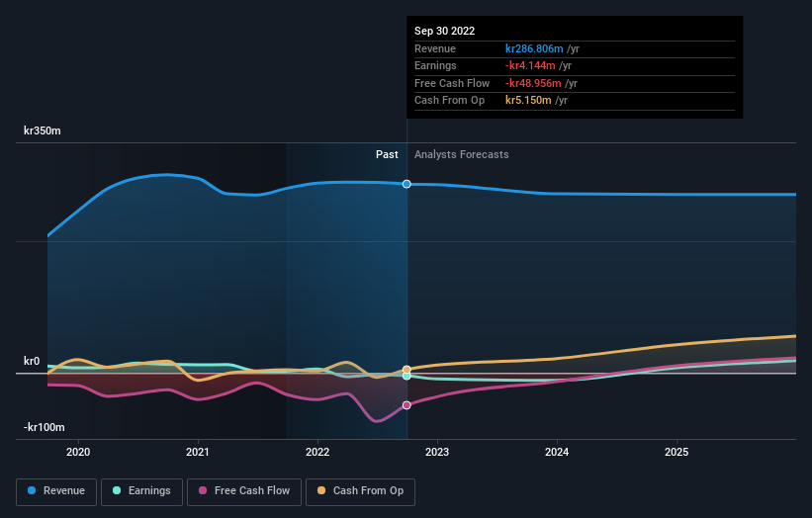Screen dimensions: 812x518
Task: Select the 2021 x-axis label
Action: [198, 453]
